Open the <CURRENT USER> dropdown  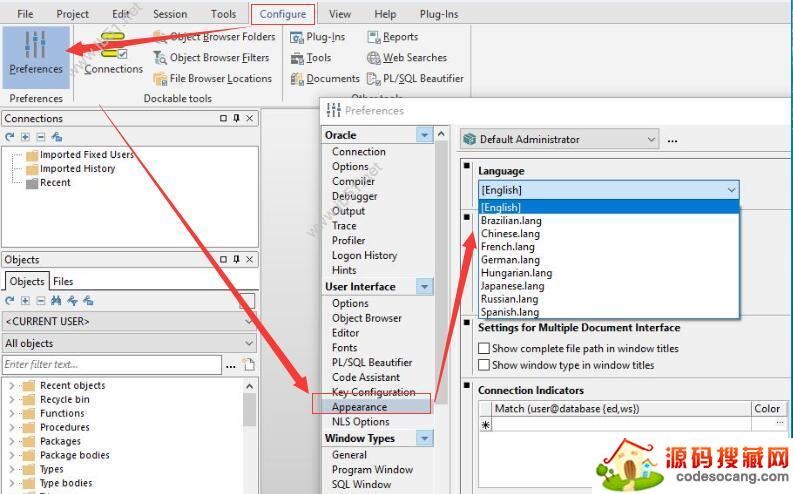[x=129, y=322]
